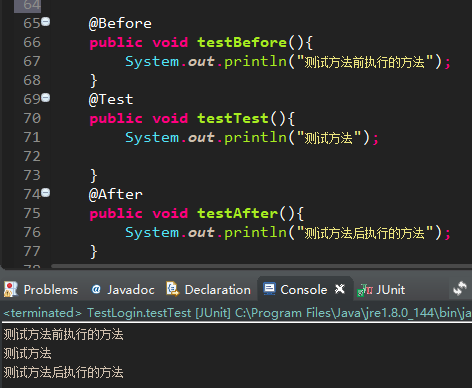Click the Declaration tab document icon

click(x=172, y=289)
